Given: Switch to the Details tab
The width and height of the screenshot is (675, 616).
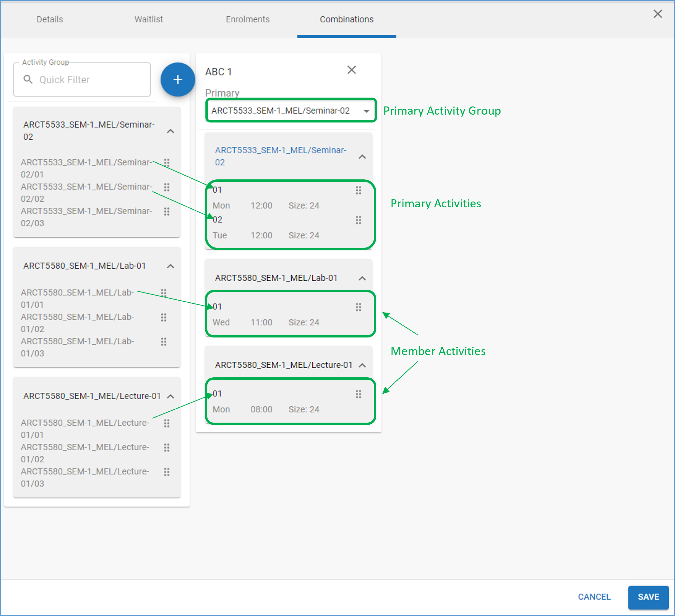Looking at the screenshot, I should click(x=49, y=19).
